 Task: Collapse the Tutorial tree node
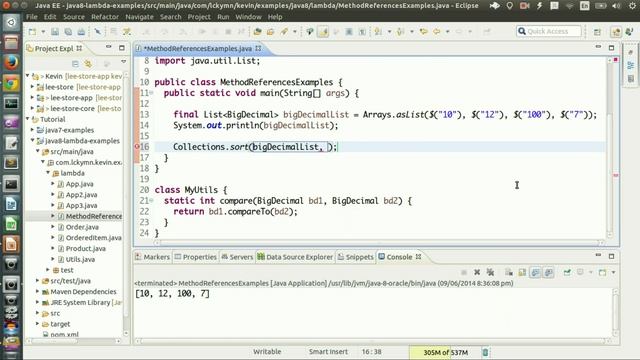coord(28,119)
